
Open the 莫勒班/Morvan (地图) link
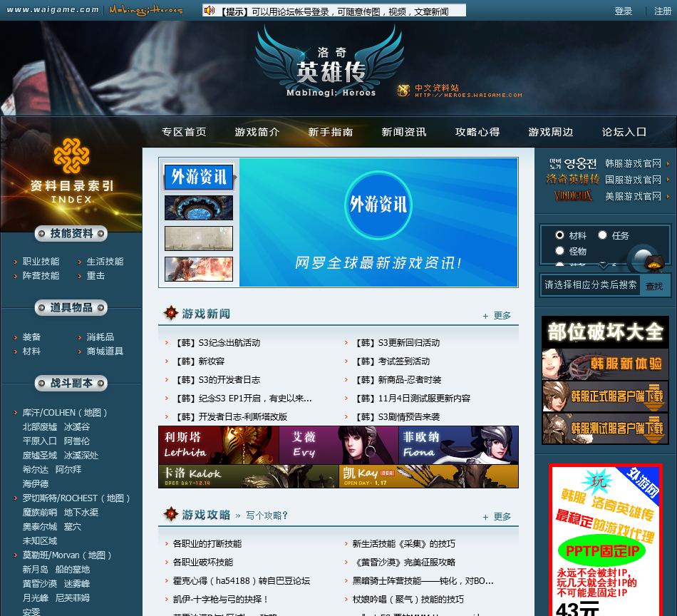point(67,555)
